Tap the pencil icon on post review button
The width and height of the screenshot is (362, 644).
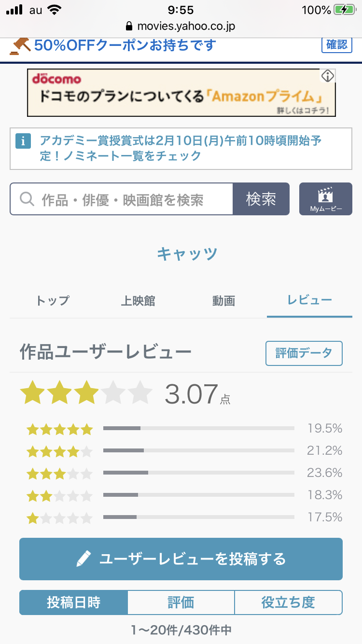point(84,559)
